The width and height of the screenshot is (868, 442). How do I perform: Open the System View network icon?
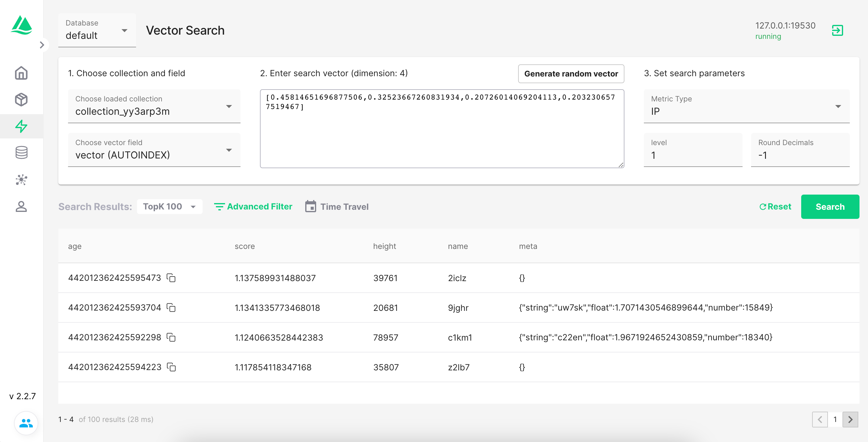[21, 180]
